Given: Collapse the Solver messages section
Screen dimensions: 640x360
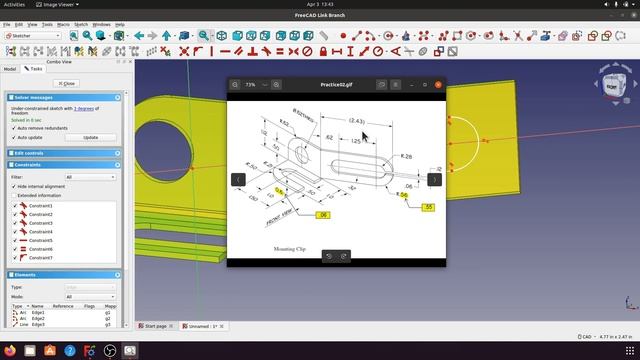Looking at the screenshot, I should 118,98.
